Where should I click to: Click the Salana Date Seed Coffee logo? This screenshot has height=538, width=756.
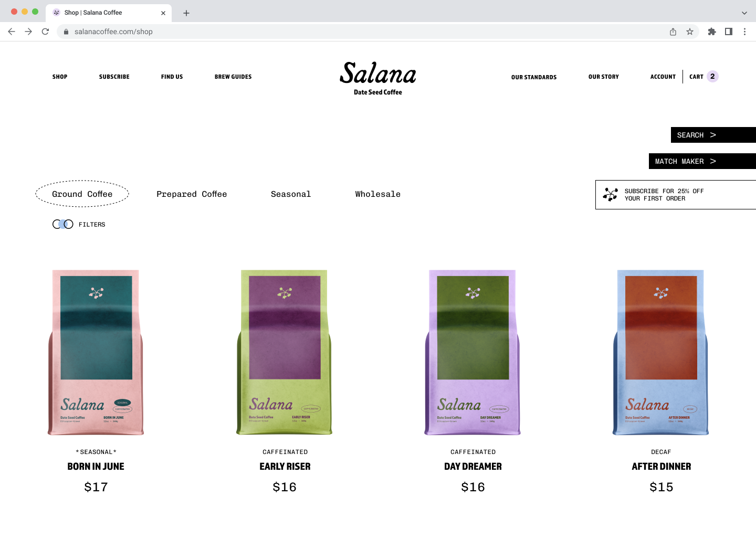[x=378, y=78]
